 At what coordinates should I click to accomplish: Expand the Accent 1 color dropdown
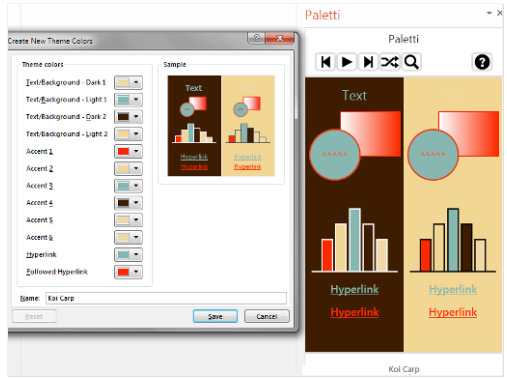click(x=136, y=151)
